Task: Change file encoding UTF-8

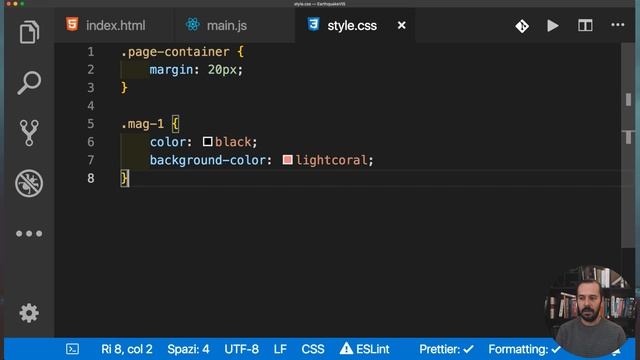Action: (x=241, y=349)
